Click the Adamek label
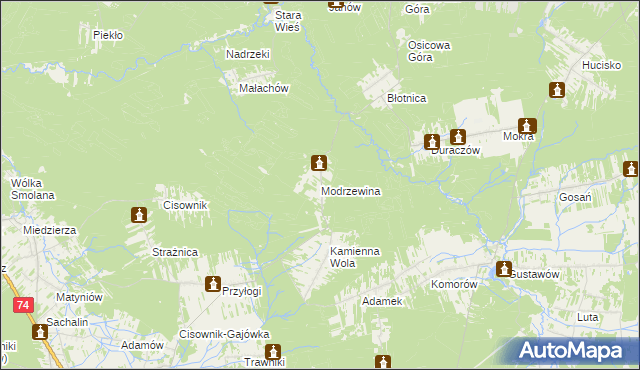Viewport: 640px width, 370px height. pos(382,301)
